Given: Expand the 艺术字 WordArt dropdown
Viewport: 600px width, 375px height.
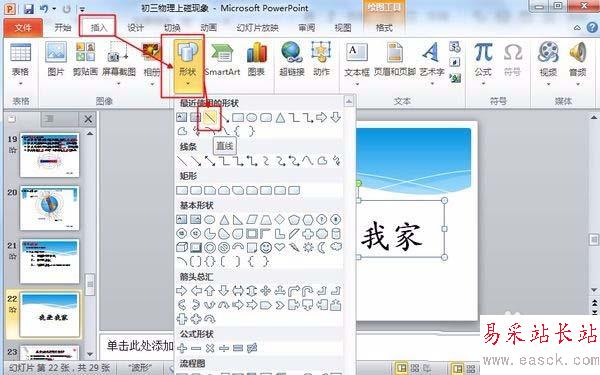Looking at the screenshot, I should [x=432, y=83].
